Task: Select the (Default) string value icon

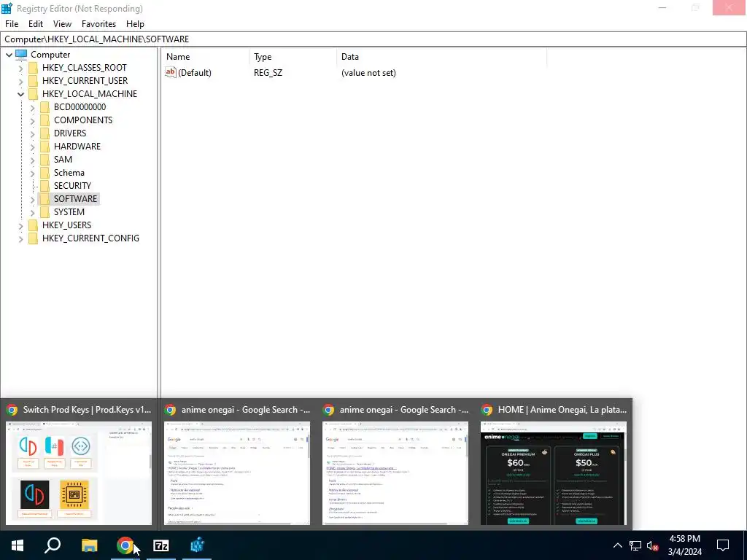Action: 171,72
